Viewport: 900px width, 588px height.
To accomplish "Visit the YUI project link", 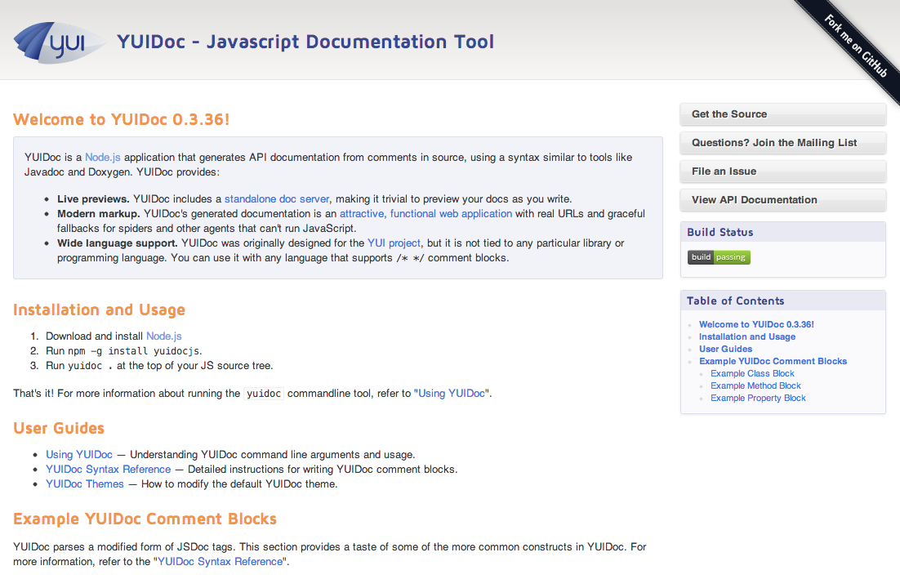I will (394, 243).
